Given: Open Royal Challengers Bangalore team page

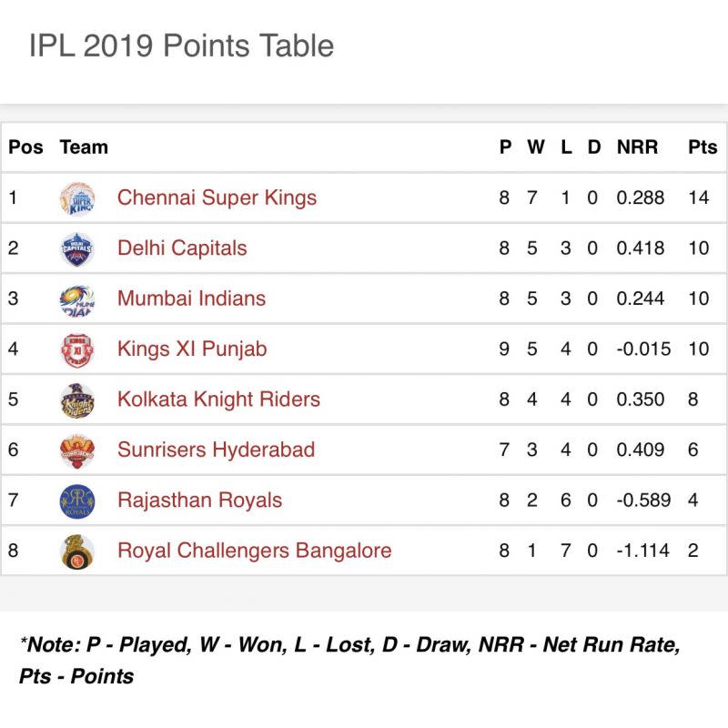Looking at the screenshot, I should pos(254,551).
